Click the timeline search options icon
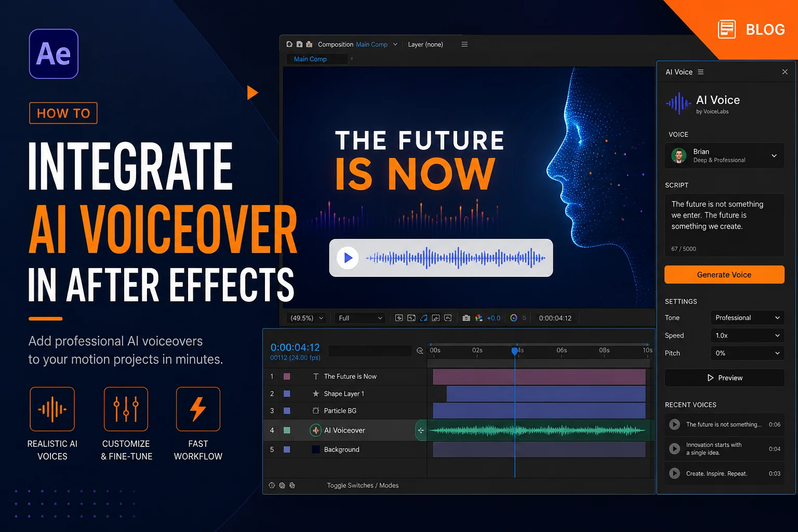This screenshot has height=532, width=798. tap(420, 351)
